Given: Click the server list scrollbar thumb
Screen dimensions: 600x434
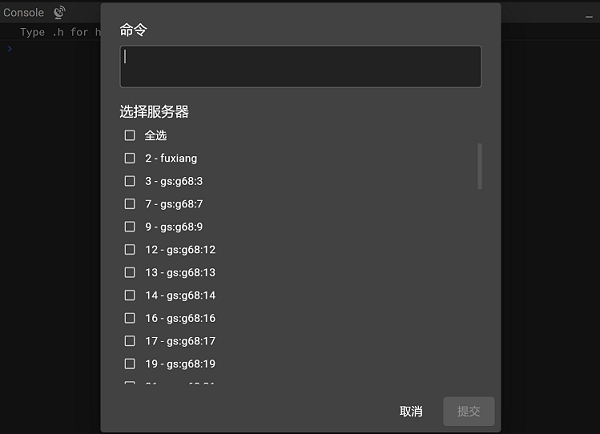Looking at the screenshot, I should tap(479, 166).
